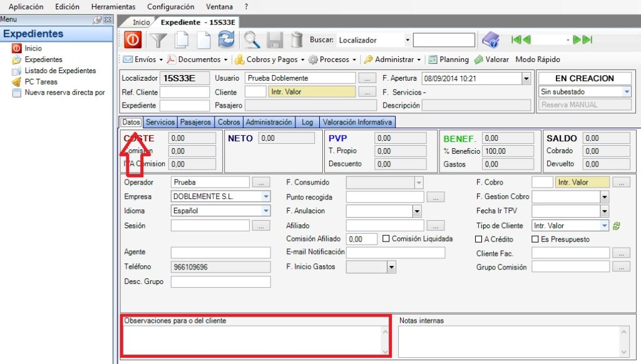Click the red power exit icon
This screenshot has width=641, height=364.
133,40
